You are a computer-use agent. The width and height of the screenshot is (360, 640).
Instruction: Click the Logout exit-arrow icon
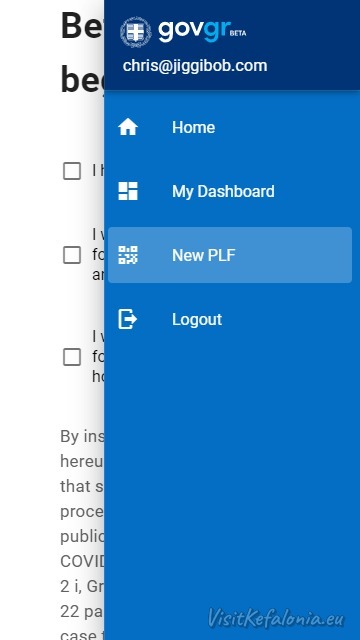click(x=128, y=319)
